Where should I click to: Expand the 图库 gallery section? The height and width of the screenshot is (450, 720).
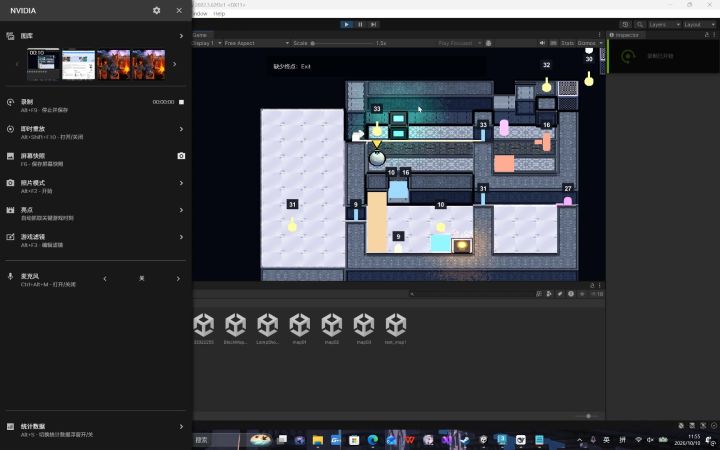181,36
